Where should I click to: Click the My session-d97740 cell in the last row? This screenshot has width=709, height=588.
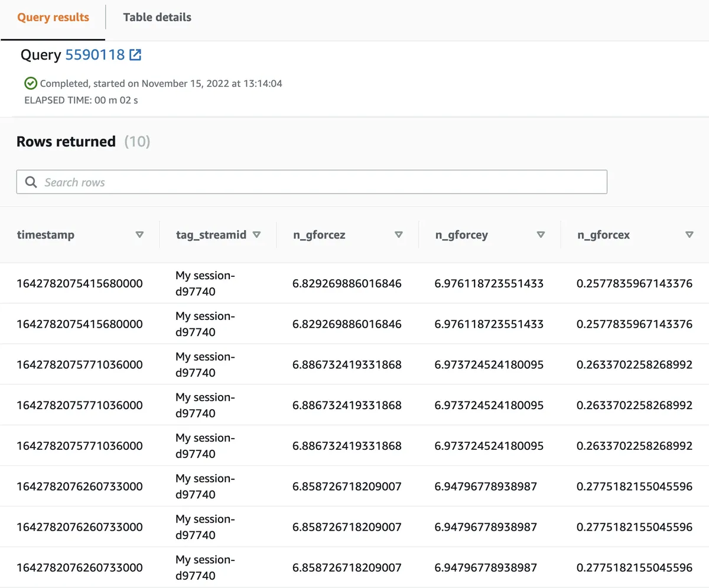(x=205, y=567)
